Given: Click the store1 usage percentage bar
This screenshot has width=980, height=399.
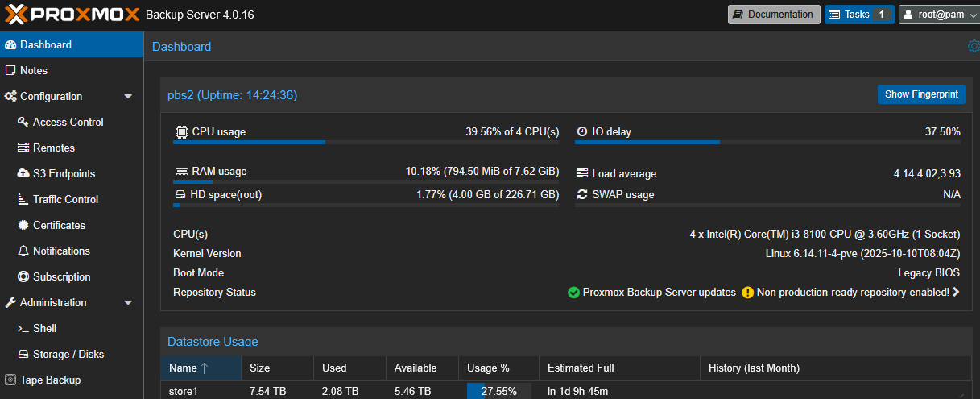Looking at the screenshot, I should click(498, 392).
